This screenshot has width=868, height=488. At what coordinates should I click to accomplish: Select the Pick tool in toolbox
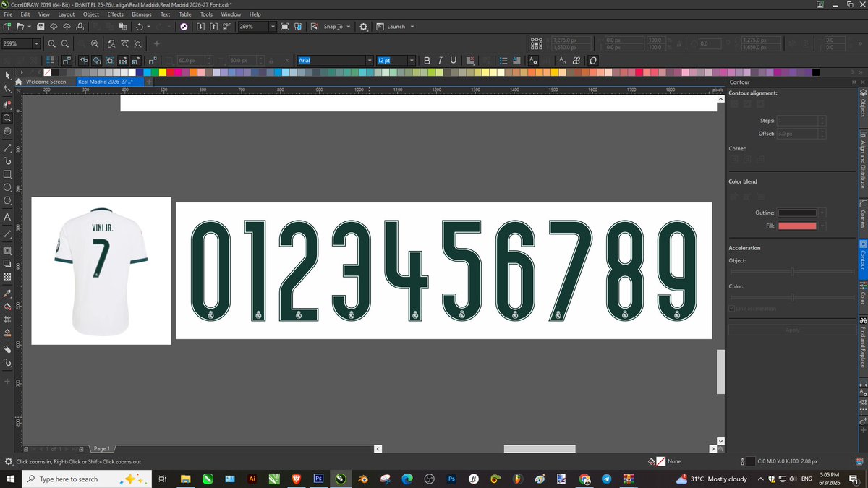pos(7,75)
